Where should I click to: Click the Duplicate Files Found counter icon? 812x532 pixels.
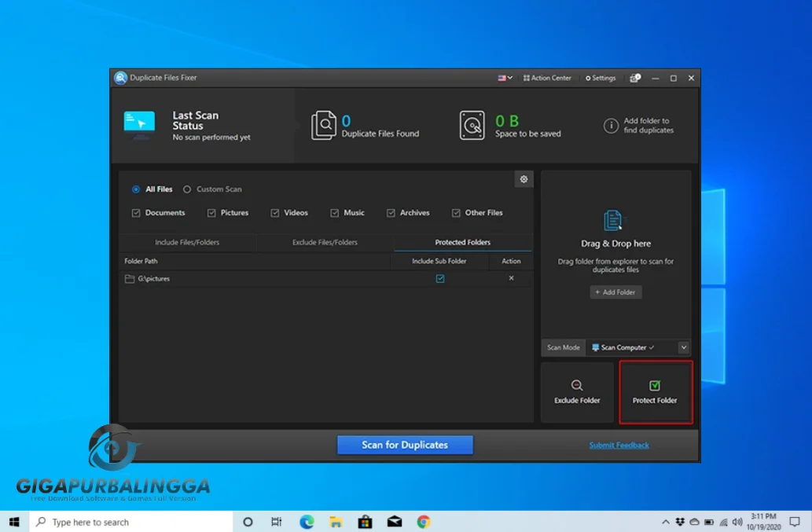325,124
